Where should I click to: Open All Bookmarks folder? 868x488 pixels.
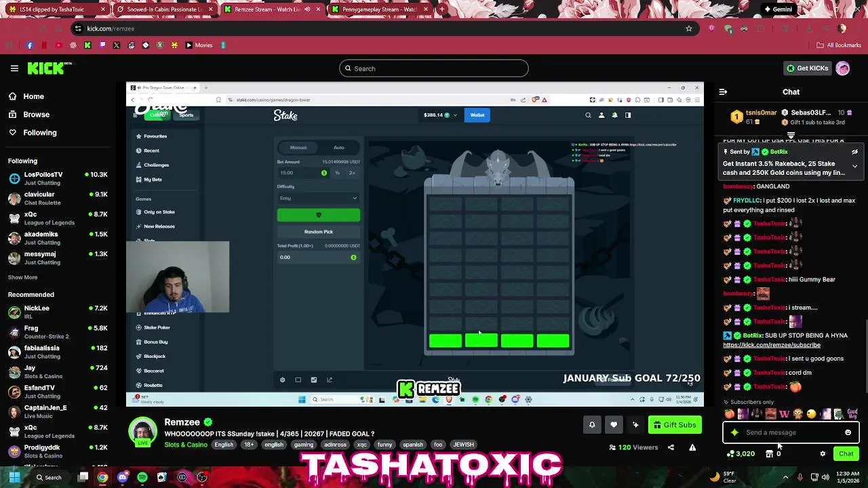tap(839, 45)
